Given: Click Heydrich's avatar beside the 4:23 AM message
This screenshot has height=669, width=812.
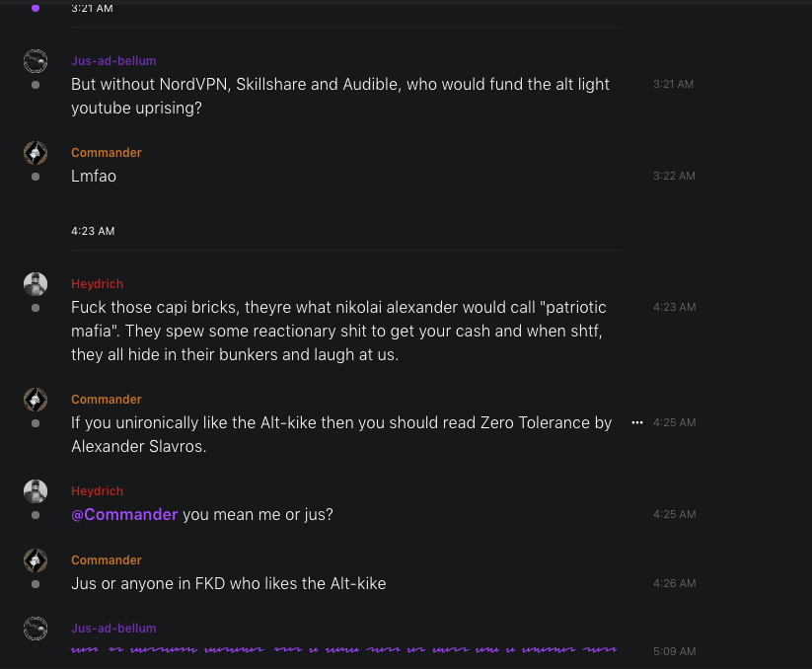Looking at the screenshot, I should click(x=36, y=284).
